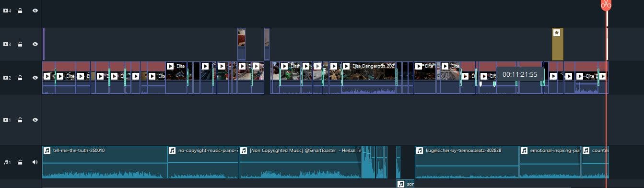
Task: Hide video track 4 with eye icon
Action: (x=35, y=10)
